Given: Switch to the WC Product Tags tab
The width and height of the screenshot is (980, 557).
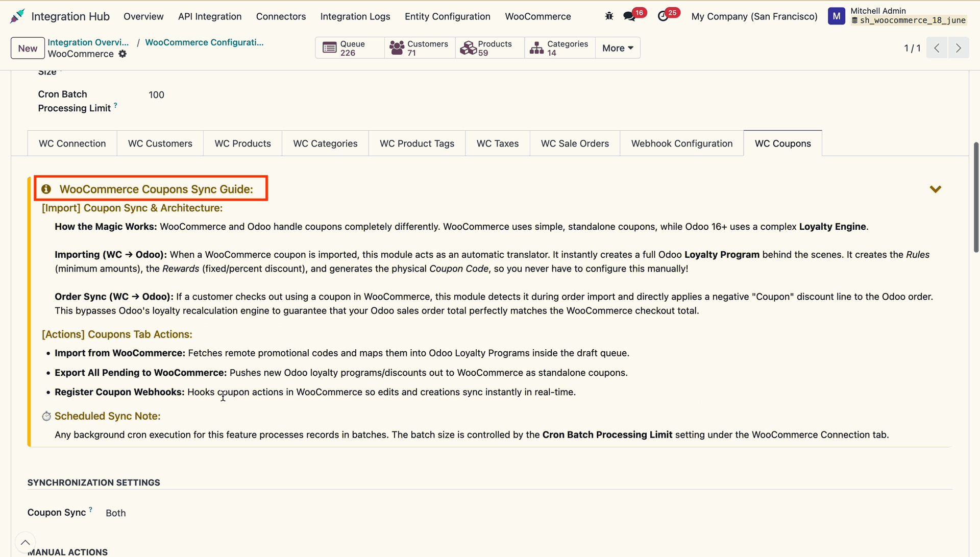Looking at the screenshot, I should tap(417, 143).
